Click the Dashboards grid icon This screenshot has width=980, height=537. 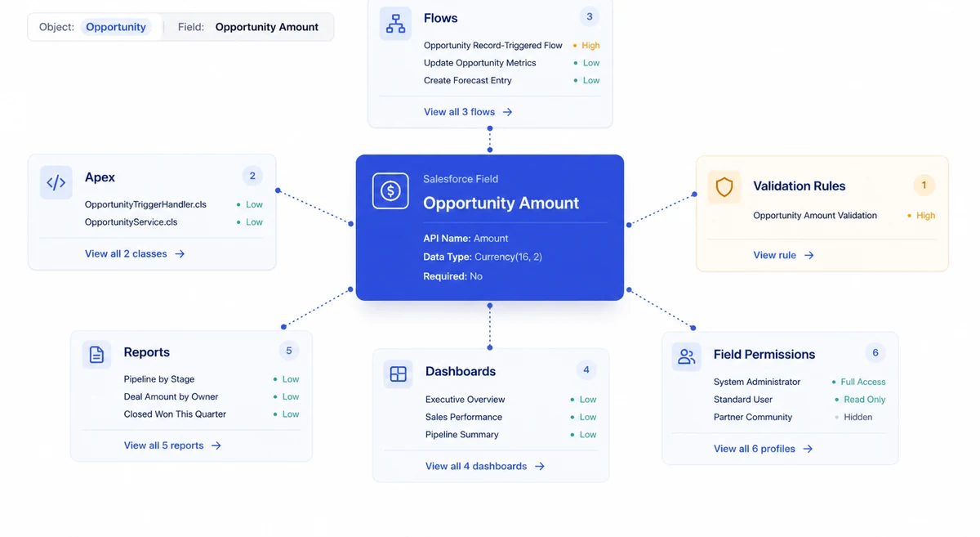(398, 374)
